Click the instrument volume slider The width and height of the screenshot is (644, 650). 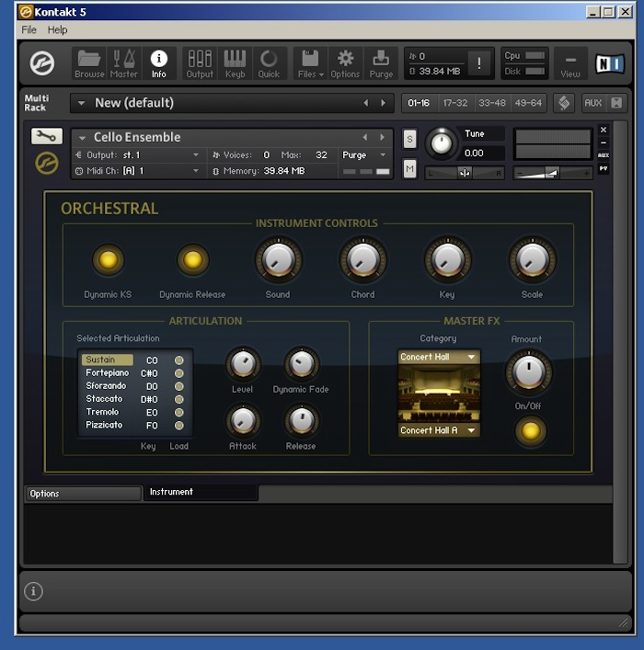point(552,172)
